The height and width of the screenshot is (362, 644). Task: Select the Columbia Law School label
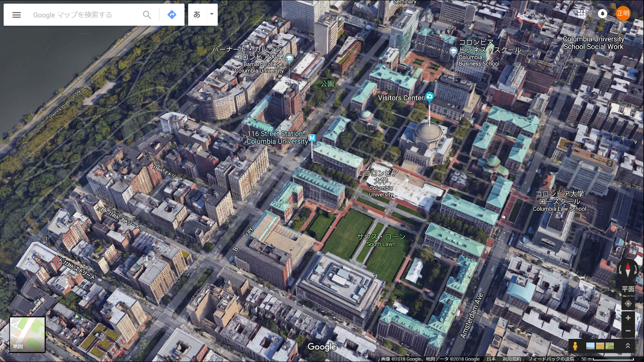coord(559,201)
